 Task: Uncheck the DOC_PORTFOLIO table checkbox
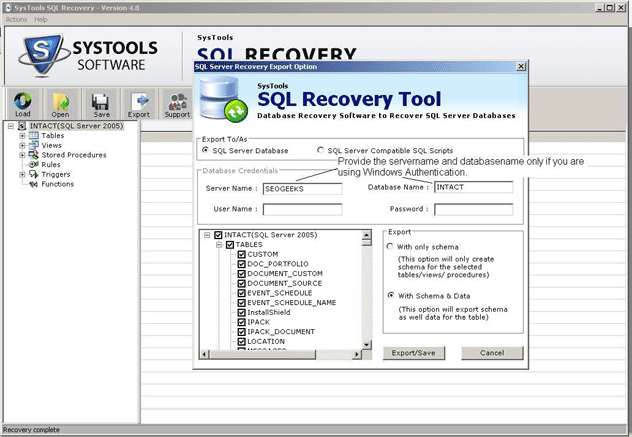pos(241,264)
